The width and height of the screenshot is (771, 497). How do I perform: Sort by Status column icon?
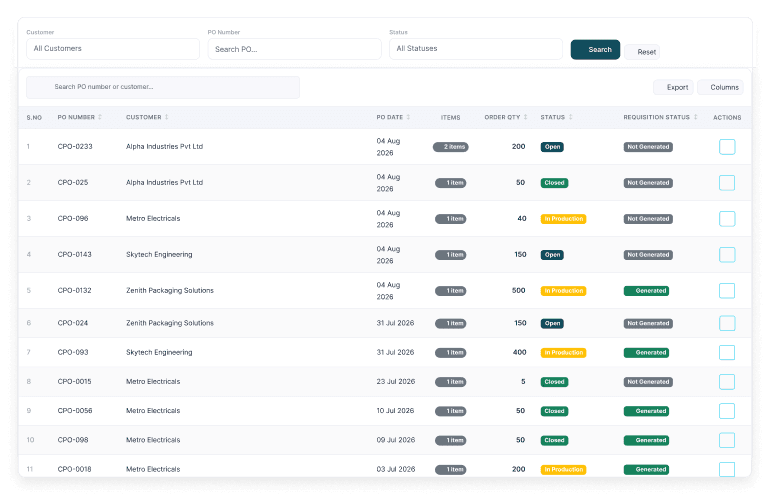click(570, 117)
